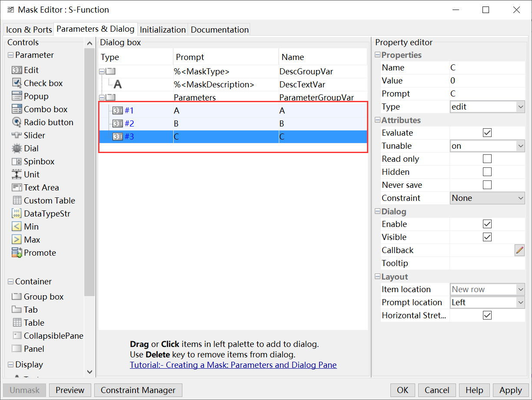Choose the Popup control icon

point(17,96)
